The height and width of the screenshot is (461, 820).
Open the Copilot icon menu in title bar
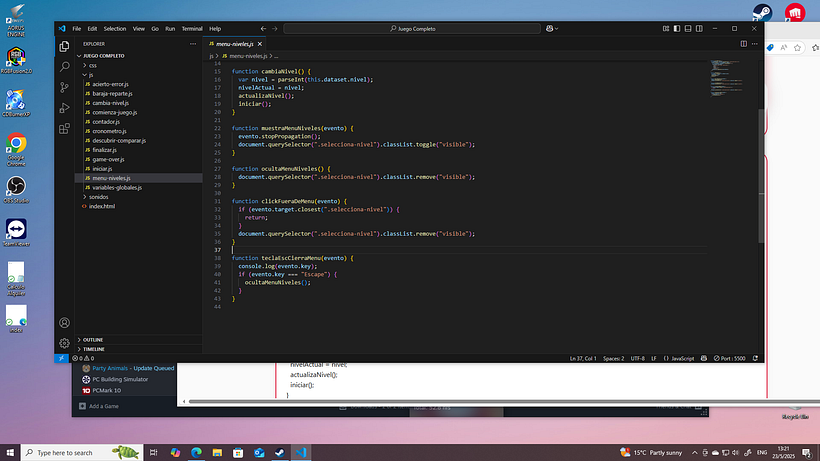coord(552,29)
